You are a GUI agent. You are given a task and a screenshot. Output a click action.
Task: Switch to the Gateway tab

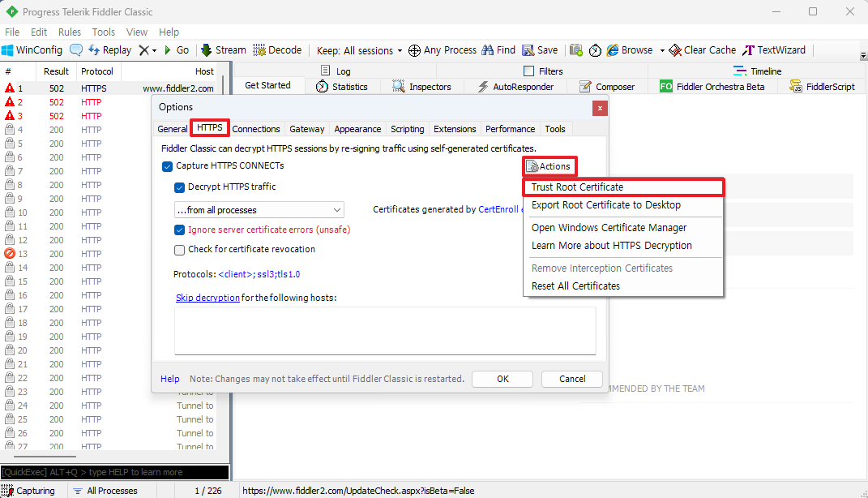coord(306,129)
